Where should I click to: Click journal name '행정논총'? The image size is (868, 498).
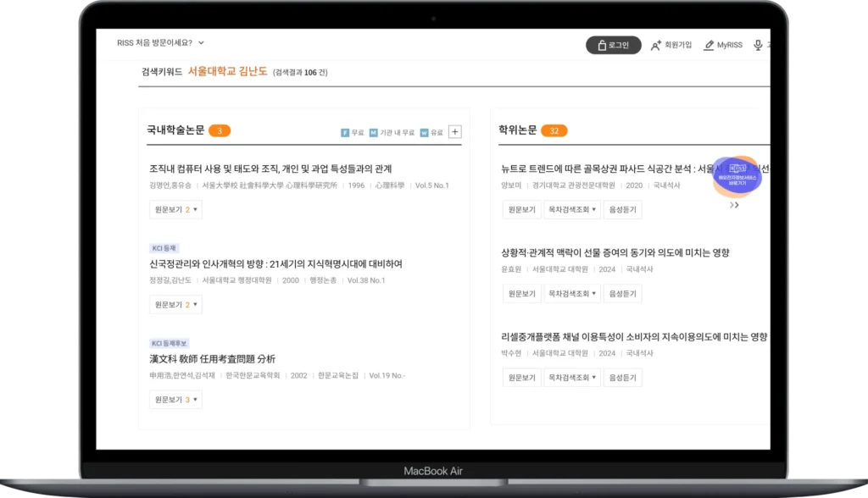(323, 280)
